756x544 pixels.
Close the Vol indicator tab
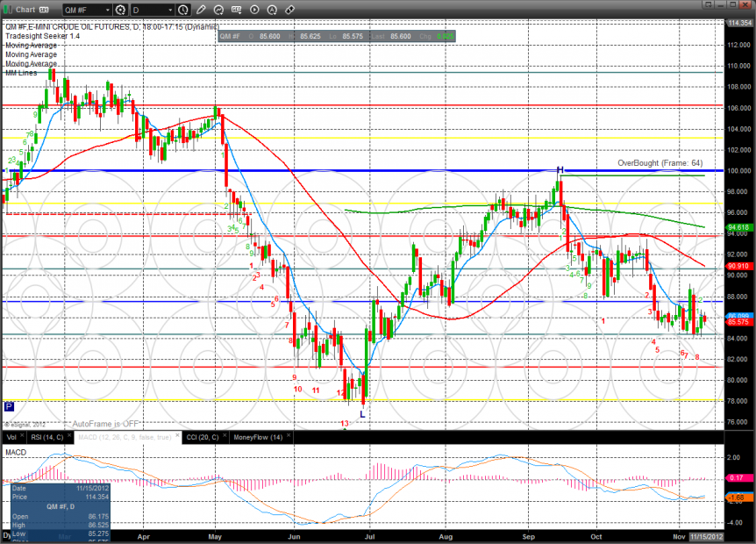(22, 435)
